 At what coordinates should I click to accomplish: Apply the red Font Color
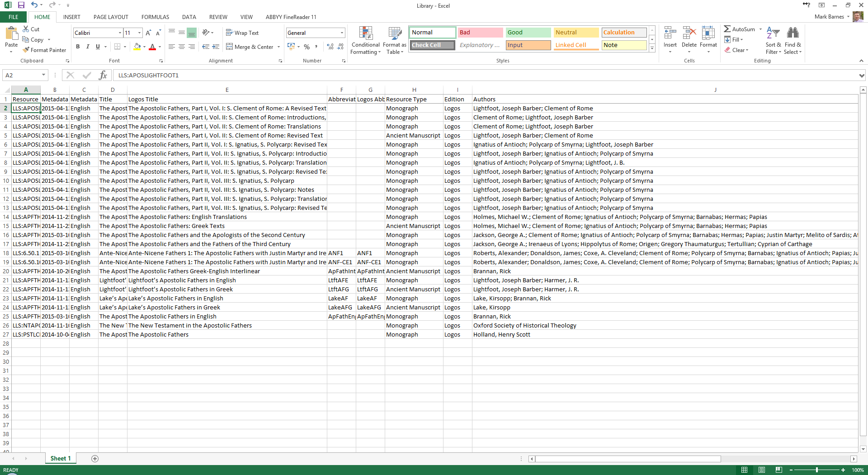[152, 47]
